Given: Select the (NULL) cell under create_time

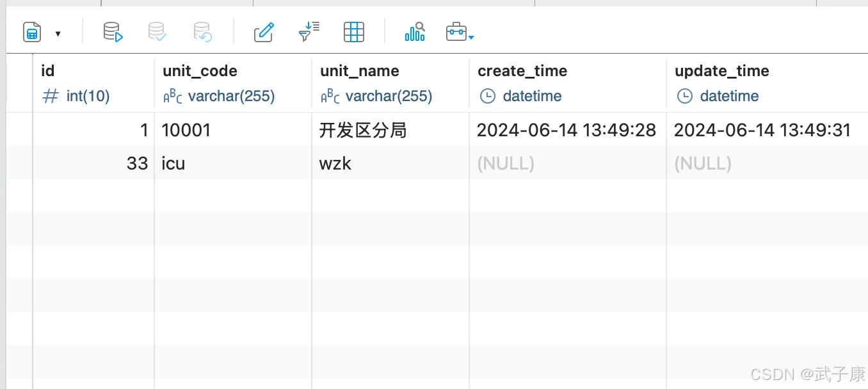Looking at the screenshot, I should tap(568, 163).
